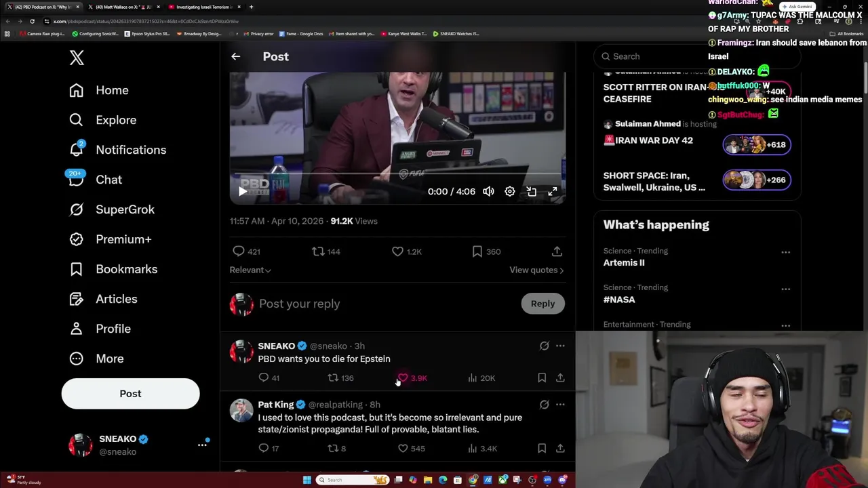Open replies on the main post (421)
Viewport: 868px width, 488px height.
(x=246, y=251)
